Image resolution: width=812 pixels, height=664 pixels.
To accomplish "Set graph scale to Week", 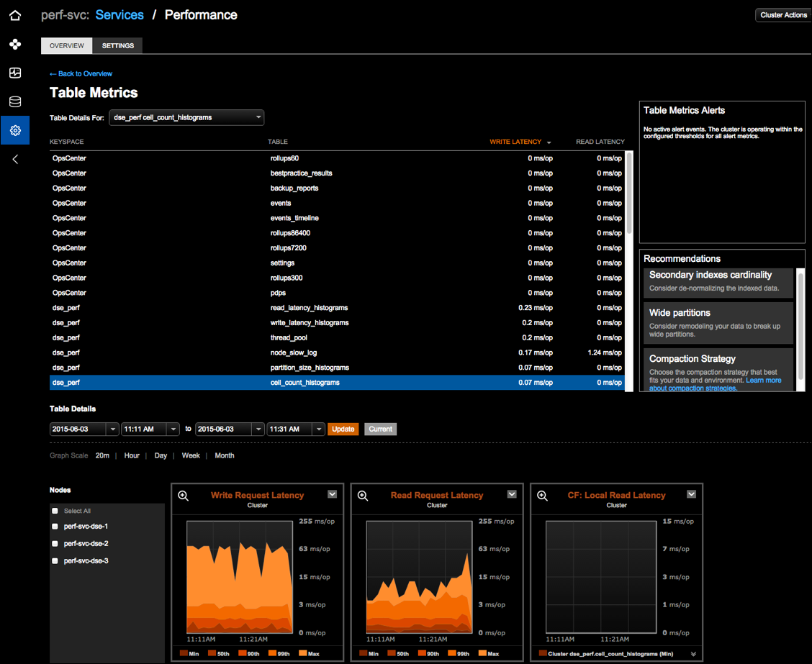I will (x=191, y=456).
